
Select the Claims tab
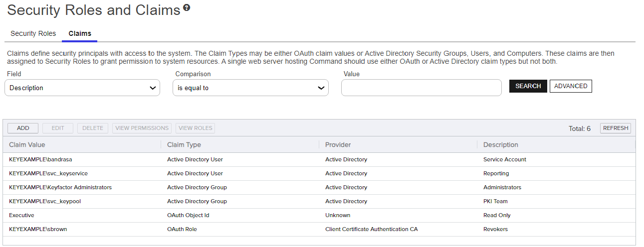tap(80, 33)
